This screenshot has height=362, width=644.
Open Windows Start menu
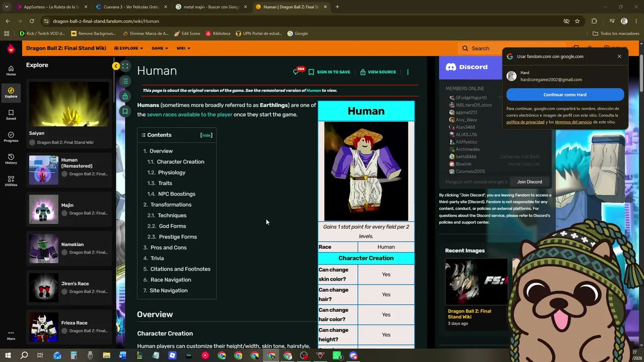8,355
